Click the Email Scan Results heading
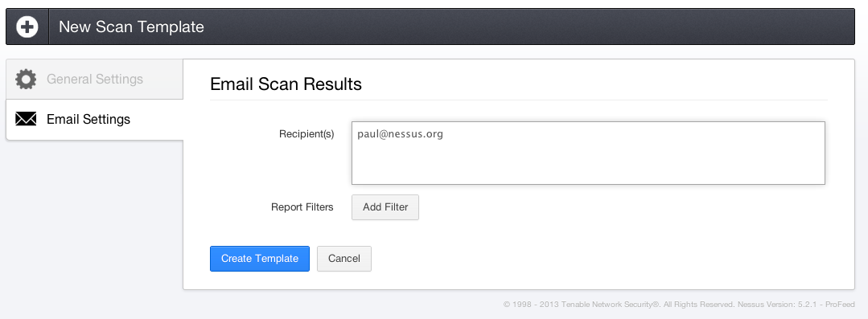This screenshot has width=868, height=319. pyautogui.click(x=286, y=84)
